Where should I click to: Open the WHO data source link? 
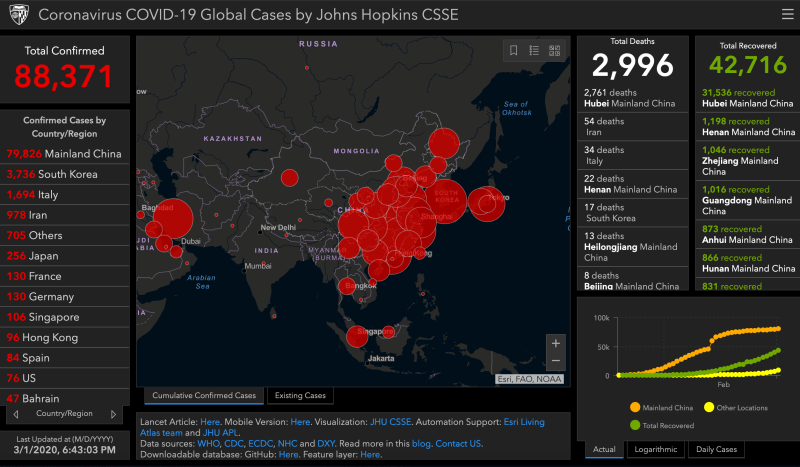click(x=208, y=444)
